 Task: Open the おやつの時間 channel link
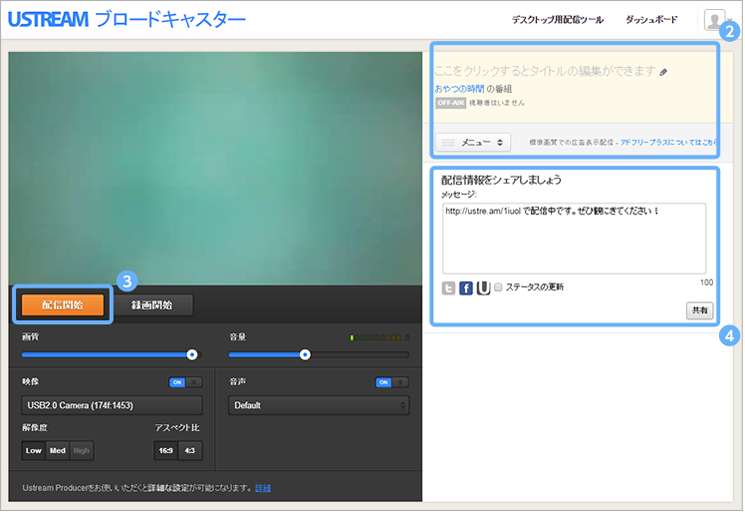pyautogui.click(x=459, y=89)
